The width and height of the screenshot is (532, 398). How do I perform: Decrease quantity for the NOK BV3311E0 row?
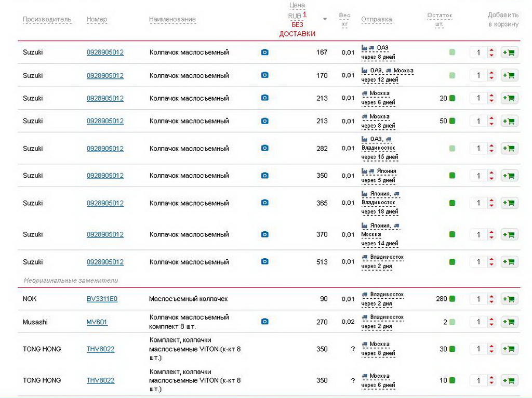coord(491,302)
